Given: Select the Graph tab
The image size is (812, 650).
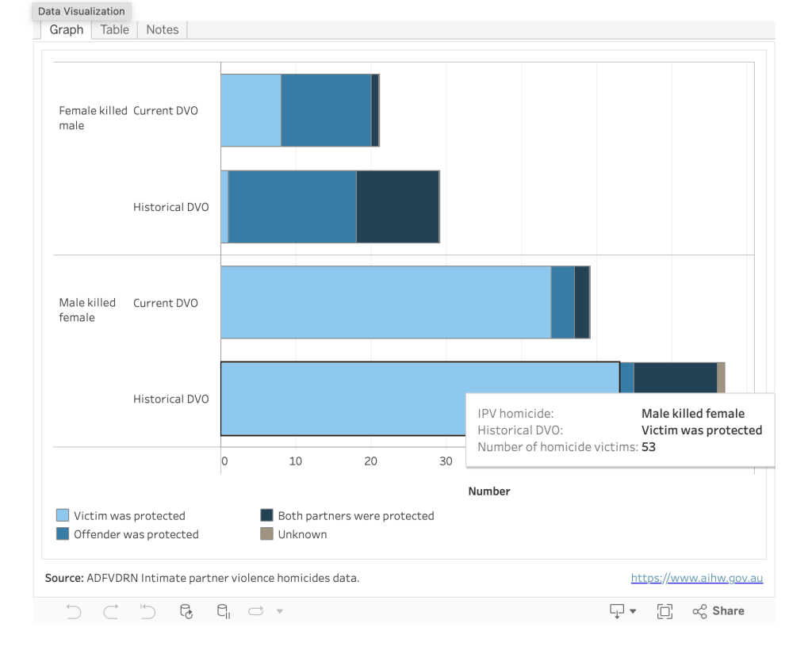Looking at the screenshot, I should [67, 29].
